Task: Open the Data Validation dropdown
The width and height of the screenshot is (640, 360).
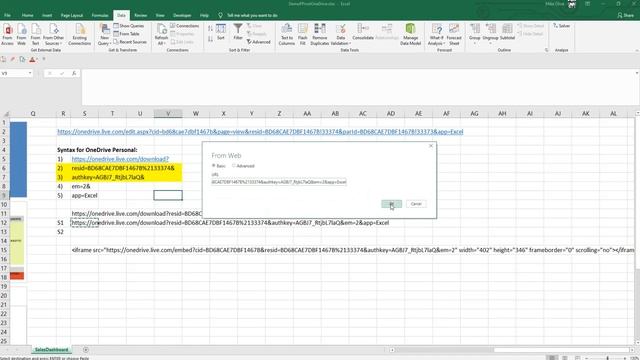Action: [x=340, y=34]
